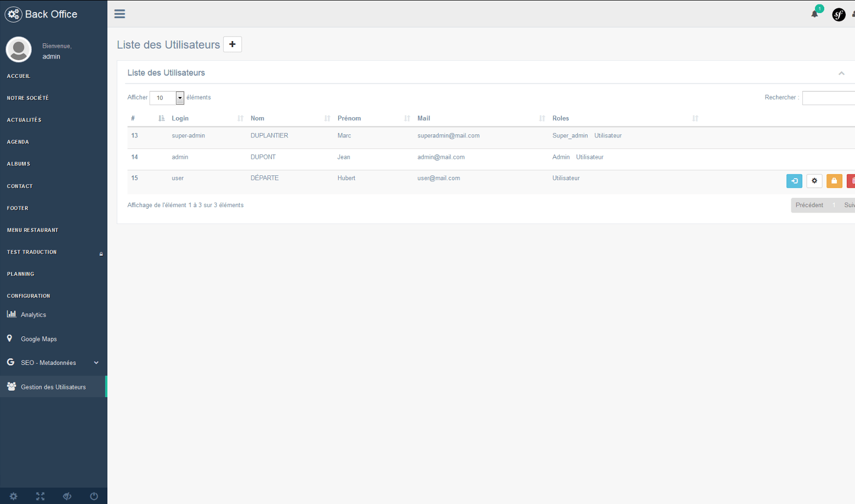855x504 pixels.
Task: Click the sidebar bottom settings gear
Action: coord(14,496)
